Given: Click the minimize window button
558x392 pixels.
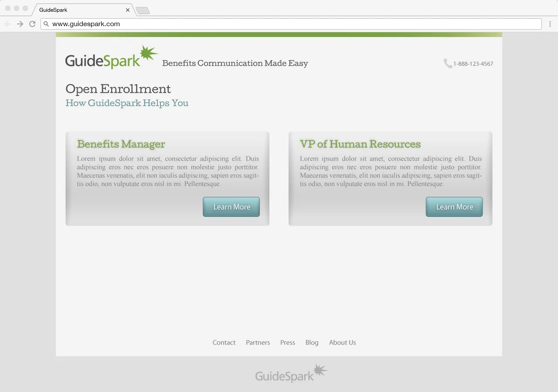Looking at the screenshot, I should 17,8.
